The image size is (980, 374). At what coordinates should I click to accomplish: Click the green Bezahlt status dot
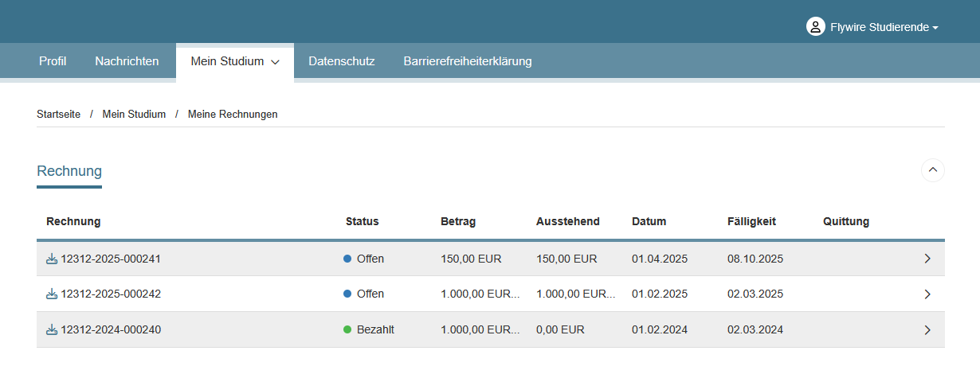(347, 329)
